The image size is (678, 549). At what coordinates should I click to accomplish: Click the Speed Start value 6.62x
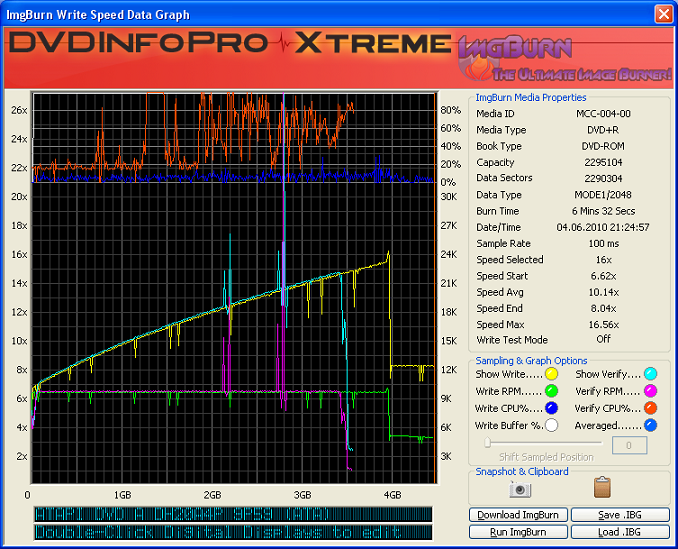(604, 276)
